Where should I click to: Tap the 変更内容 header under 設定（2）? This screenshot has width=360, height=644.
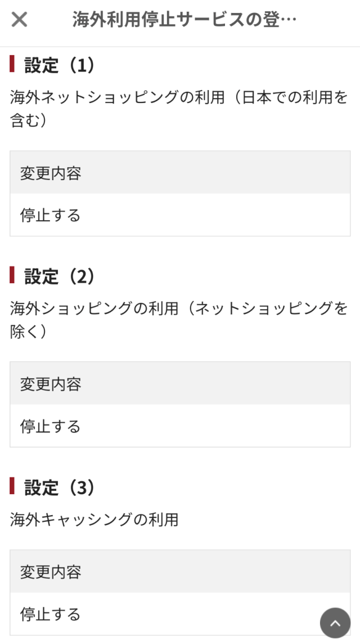point(51,384)
